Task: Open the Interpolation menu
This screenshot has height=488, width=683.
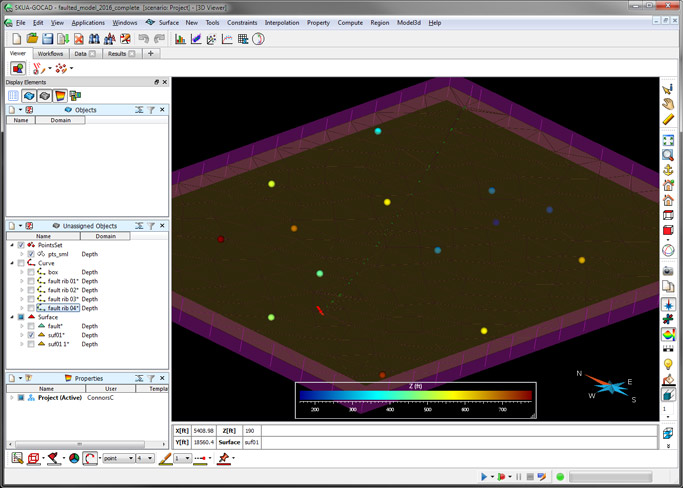Action: [x=282, y=23]
